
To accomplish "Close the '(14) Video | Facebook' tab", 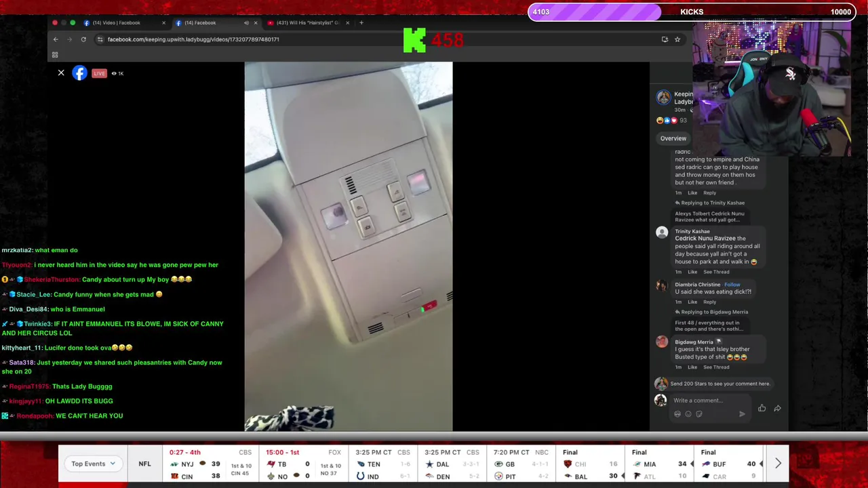I will [x=163, y=23].
